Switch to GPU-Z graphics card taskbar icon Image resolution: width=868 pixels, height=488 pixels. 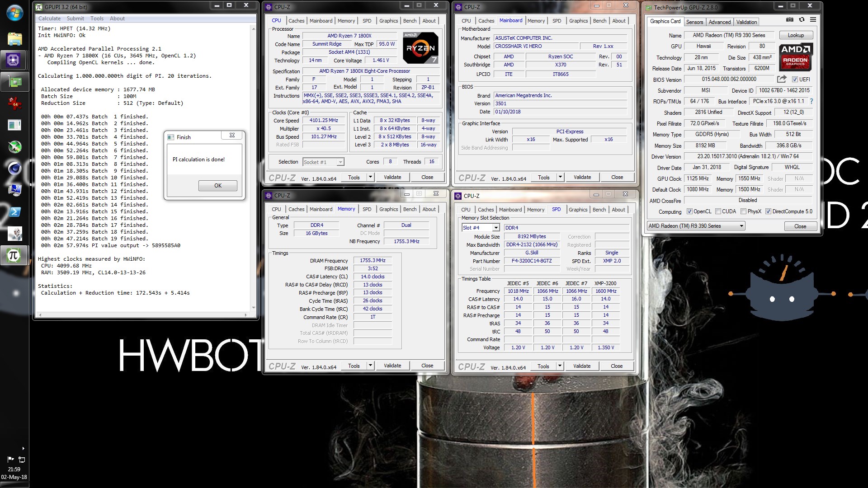coord(14,82)
